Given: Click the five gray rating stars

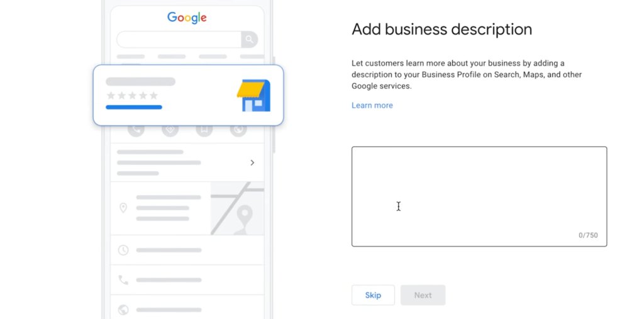Looking at the screenshot, I should click(132, 96).
